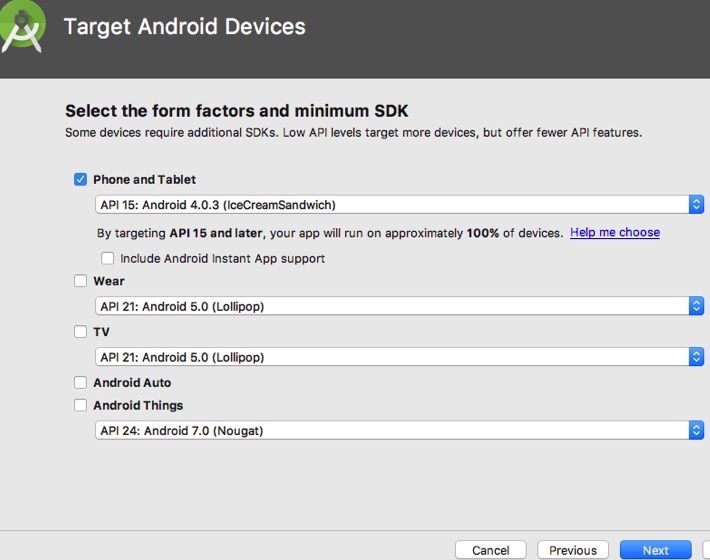Screen dimensions: 710x560
Task: Click the 'Select the form factors and minimum SDK' heading
Action: click(236, 111)
